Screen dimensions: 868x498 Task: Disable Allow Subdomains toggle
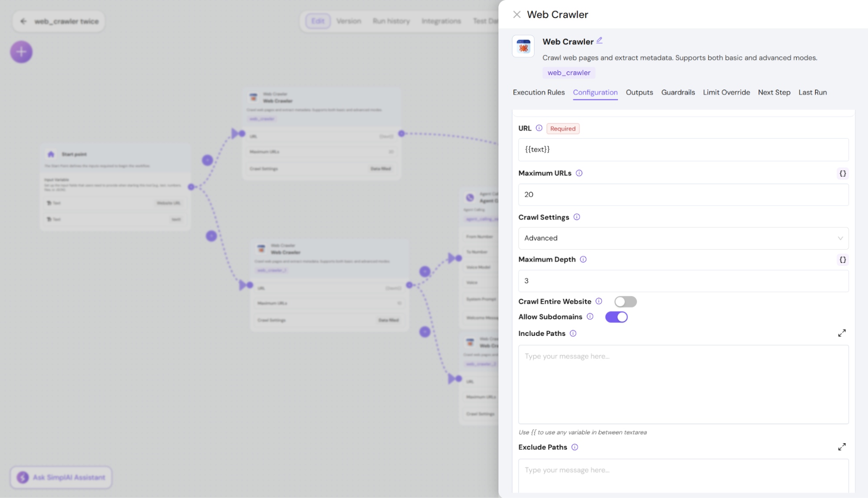(x=617, y=317)
